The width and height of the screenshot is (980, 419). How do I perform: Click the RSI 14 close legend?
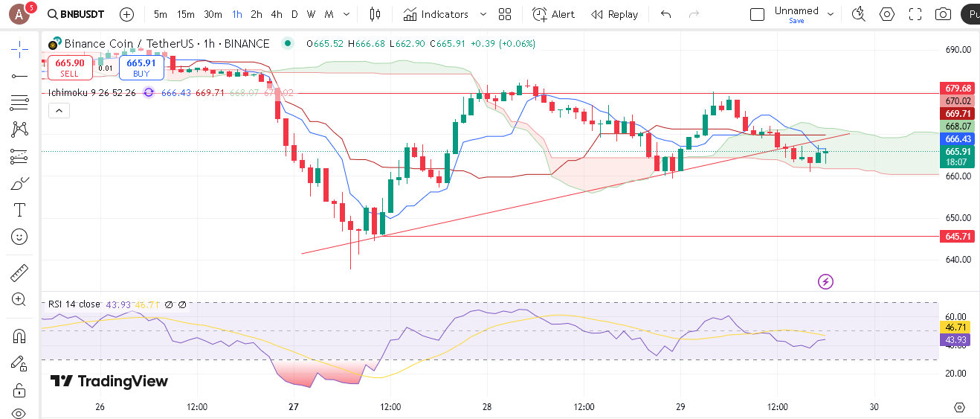click(74, 304)
